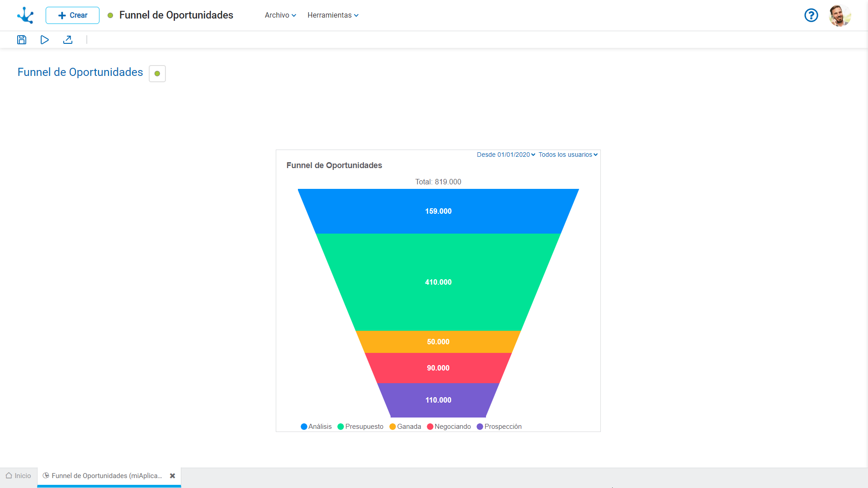Toggle Presupuesto legend item

tap(360, 427)
